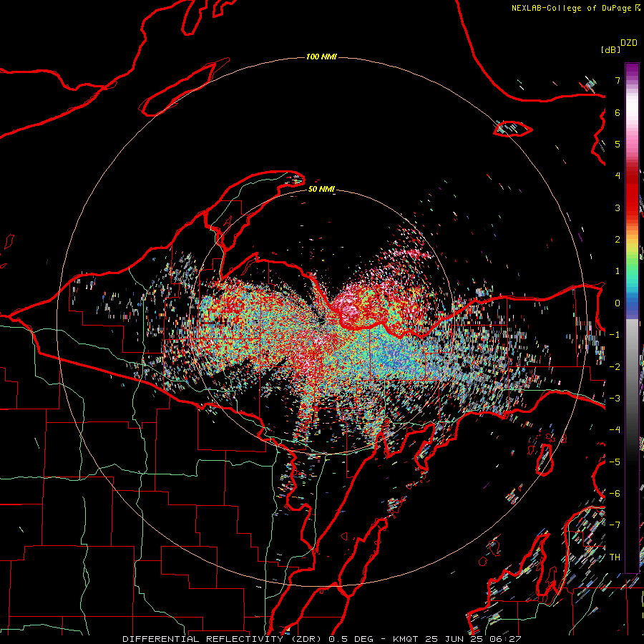Click the -6 value on the color scale
The width and height of the screenshot is (644, 644).
point(615,494)
